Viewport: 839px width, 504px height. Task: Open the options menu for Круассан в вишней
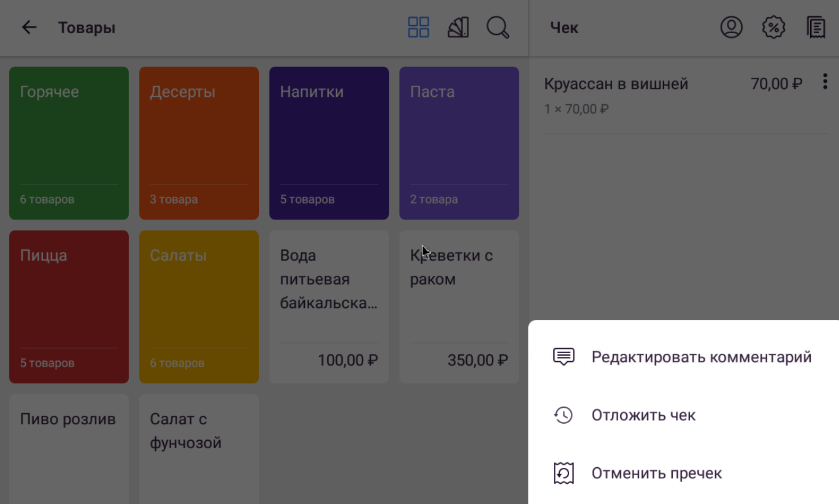coord(825,82)
